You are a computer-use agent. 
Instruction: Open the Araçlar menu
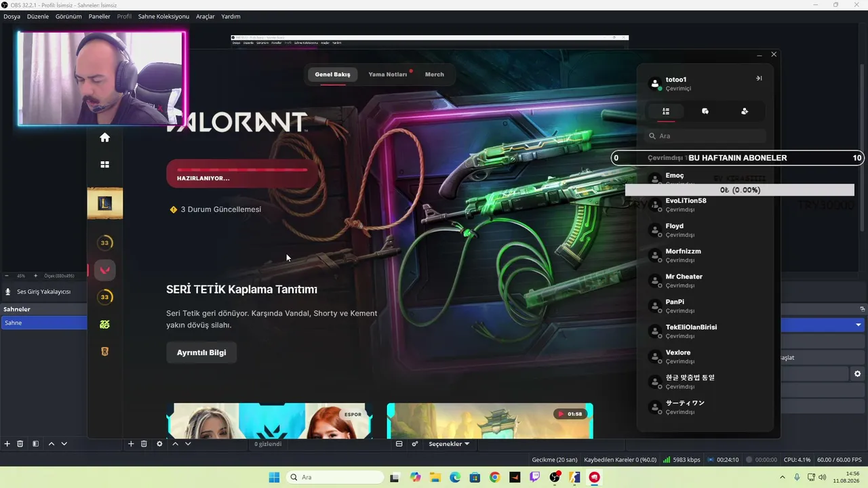tap(205, 16)
